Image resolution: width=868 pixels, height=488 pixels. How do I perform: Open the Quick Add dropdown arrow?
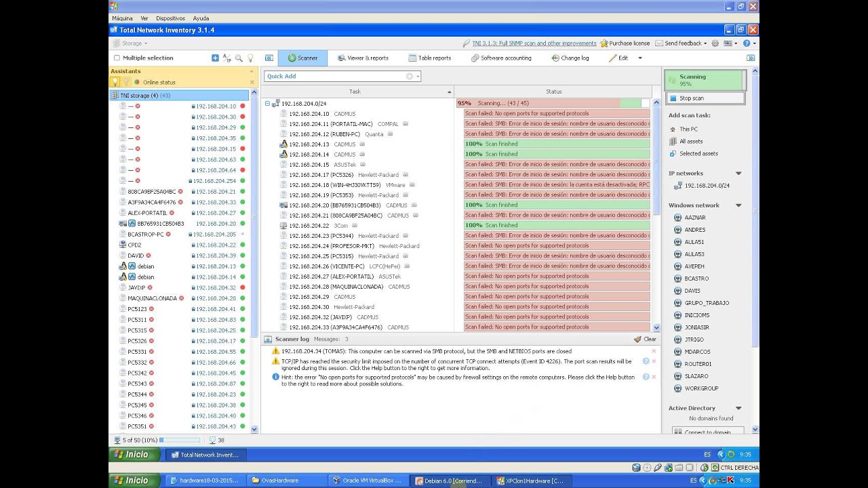[418, 77]
